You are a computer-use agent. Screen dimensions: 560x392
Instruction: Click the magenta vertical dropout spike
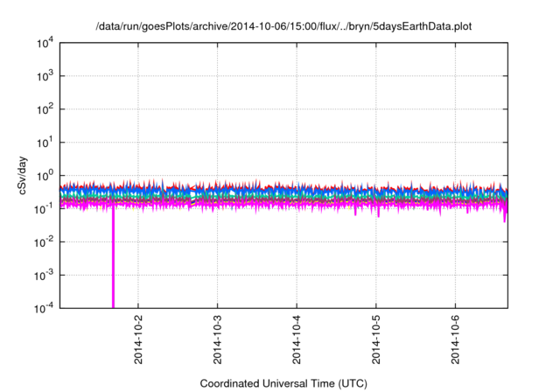[113, 257]
